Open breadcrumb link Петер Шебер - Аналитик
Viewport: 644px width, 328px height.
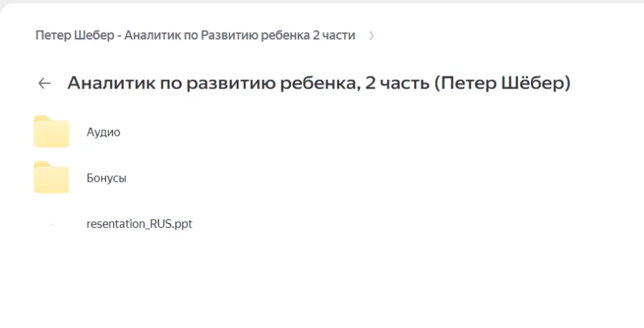[195, 36]
